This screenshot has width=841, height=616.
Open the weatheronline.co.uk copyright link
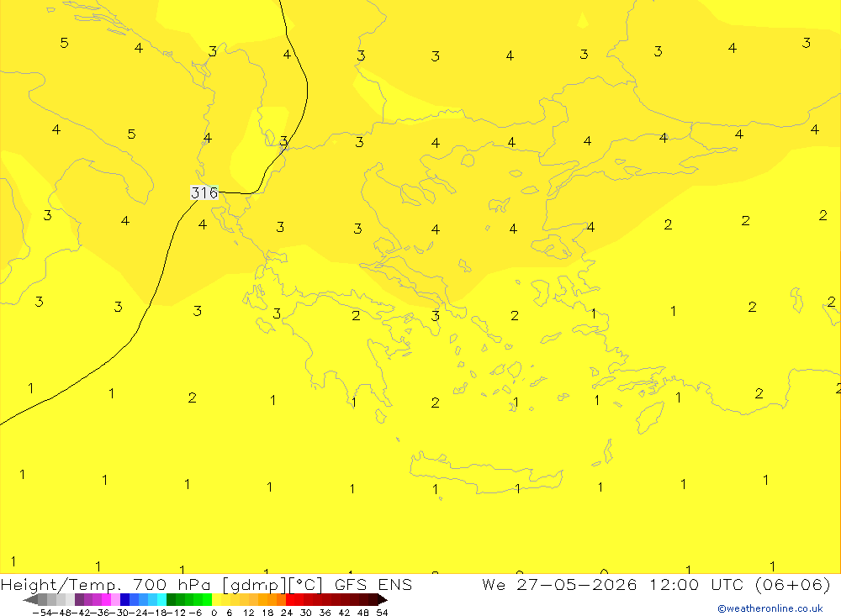click(770, 608)
